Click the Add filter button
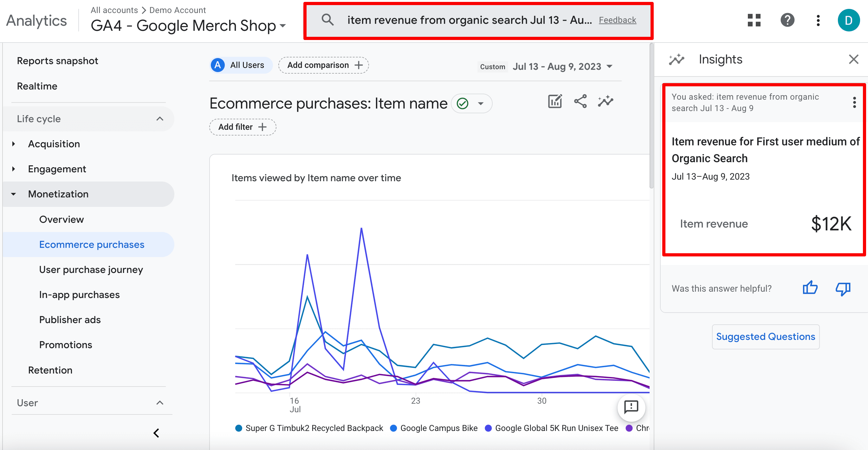868x450 pixels. pyautogui.click(x=243, y=127)
